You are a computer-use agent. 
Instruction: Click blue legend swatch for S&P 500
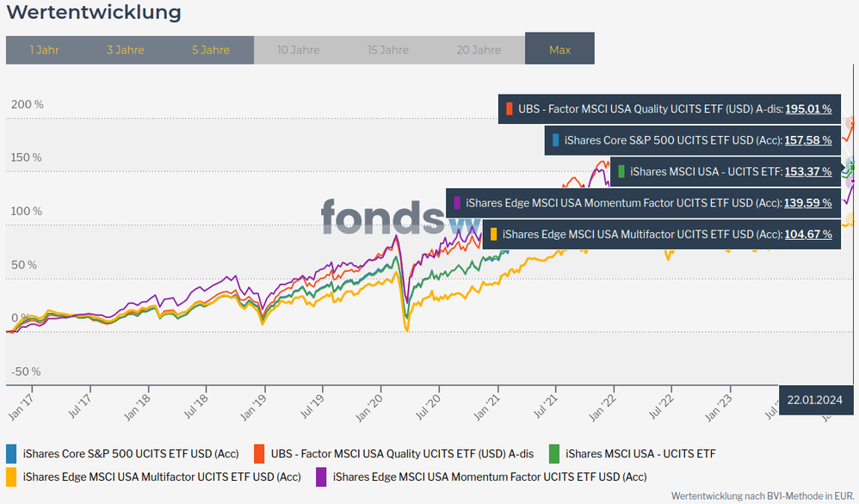(11, 453)
